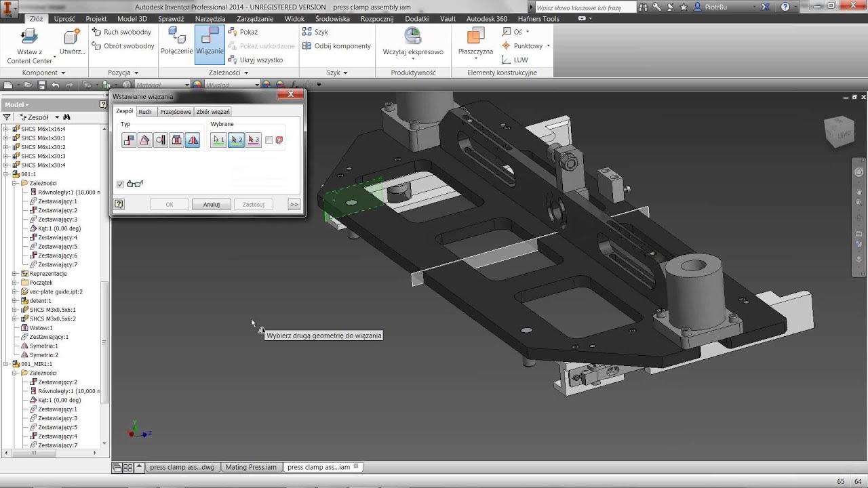Switch to Mating Press.iam document tab
Screen dimensions: 868x488
click(250, 467)
